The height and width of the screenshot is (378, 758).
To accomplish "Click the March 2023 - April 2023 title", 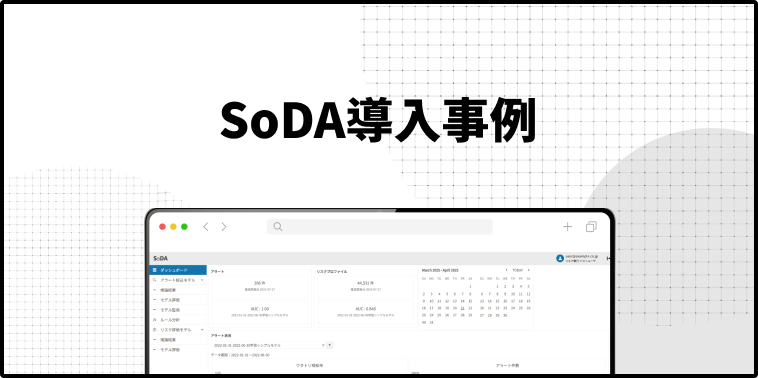I will pos(440,270).
